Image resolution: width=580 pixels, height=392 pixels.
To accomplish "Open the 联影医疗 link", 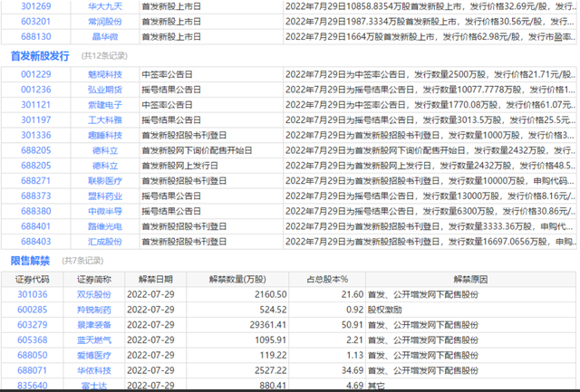I will [x=105, y=180].
